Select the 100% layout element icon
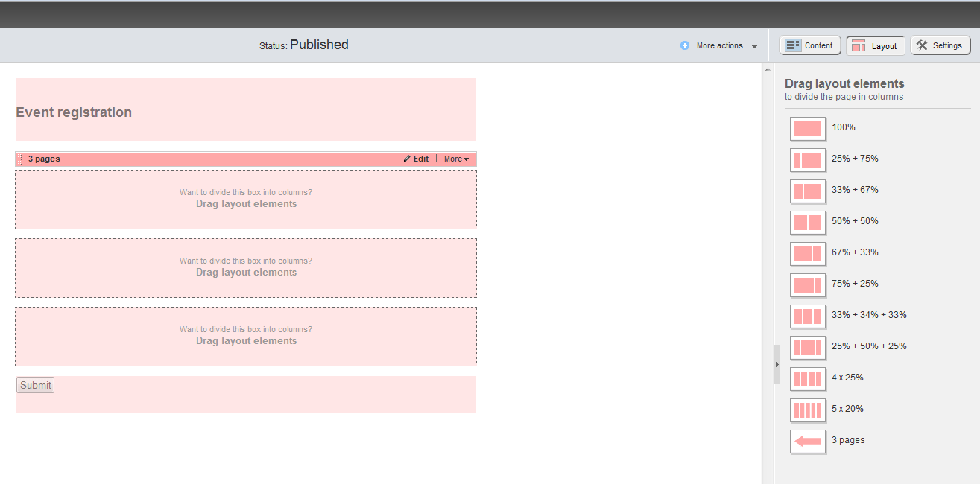Viewport: 980px width, 484px height. click(x=807, y=128)
